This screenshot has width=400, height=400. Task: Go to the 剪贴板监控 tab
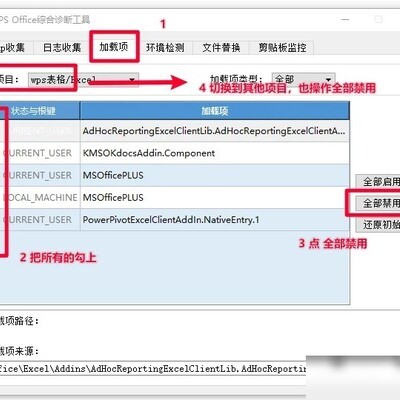pyautogui.click(x=282, y=48)
